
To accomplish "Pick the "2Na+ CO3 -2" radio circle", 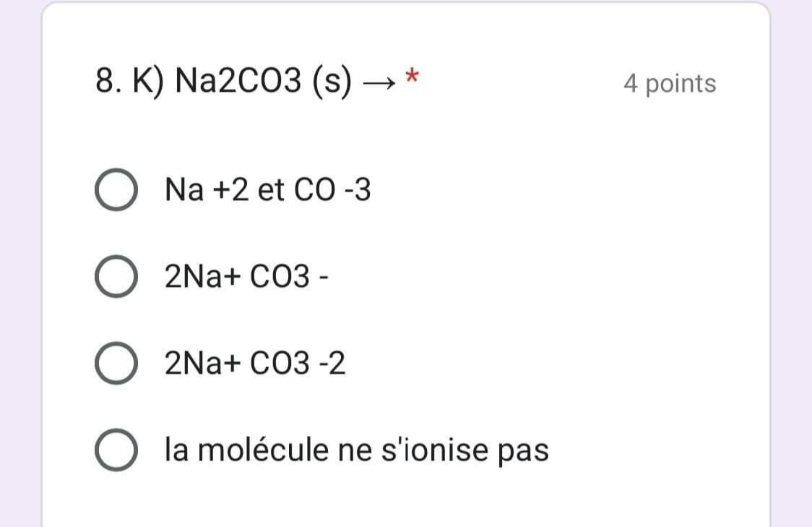I will pyautogui.click(x=116, y=363).
